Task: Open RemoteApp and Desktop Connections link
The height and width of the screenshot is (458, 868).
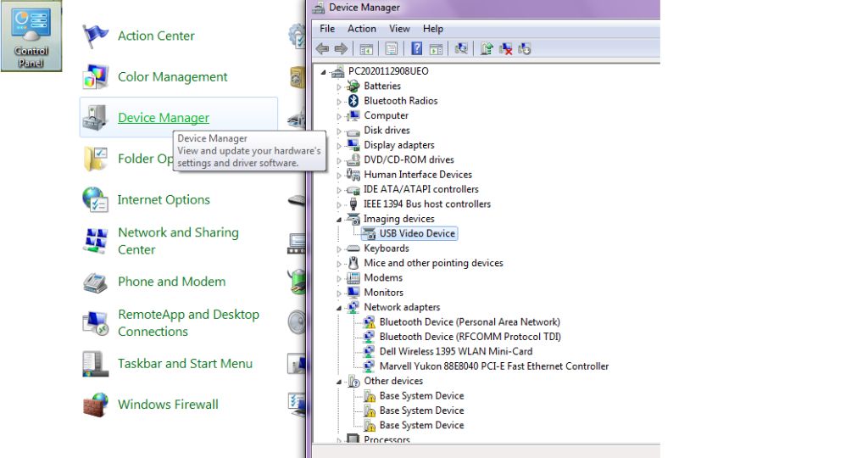Action: [x=188, y=323]
